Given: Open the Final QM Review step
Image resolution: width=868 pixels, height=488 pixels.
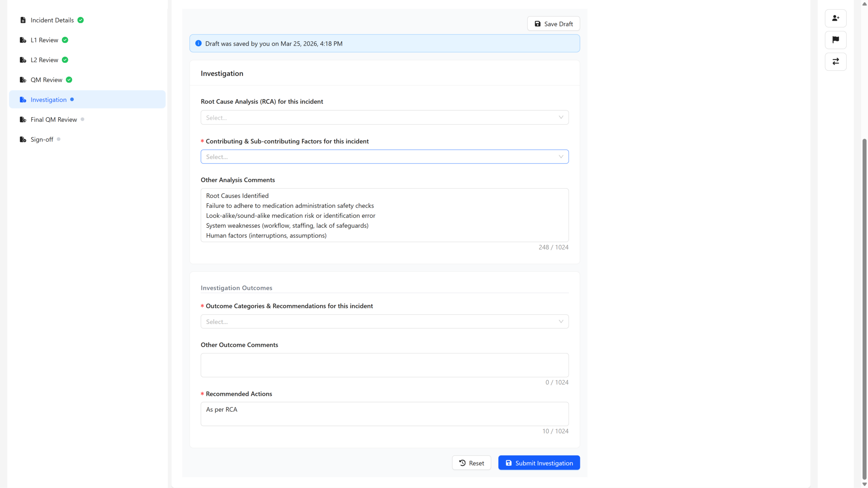Looking at the screenshot, I should pos(54,120).
